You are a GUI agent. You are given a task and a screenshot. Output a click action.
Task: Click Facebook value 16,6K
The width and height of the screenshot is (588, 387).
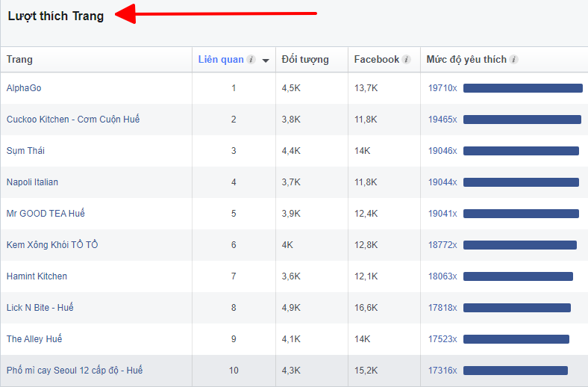click(x=366, y=307)
